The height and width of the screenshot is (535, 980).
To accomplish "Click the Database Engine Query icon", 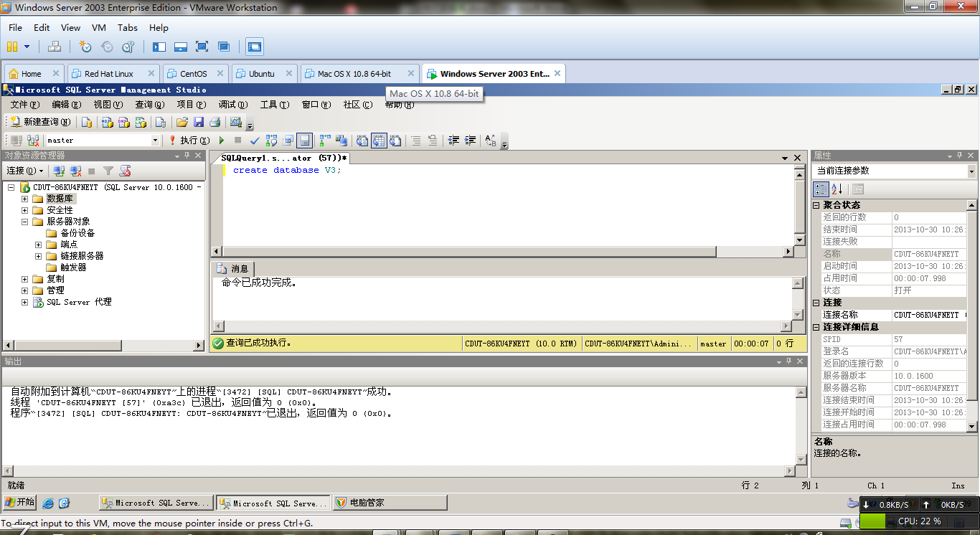I will (x=87, y=122).
